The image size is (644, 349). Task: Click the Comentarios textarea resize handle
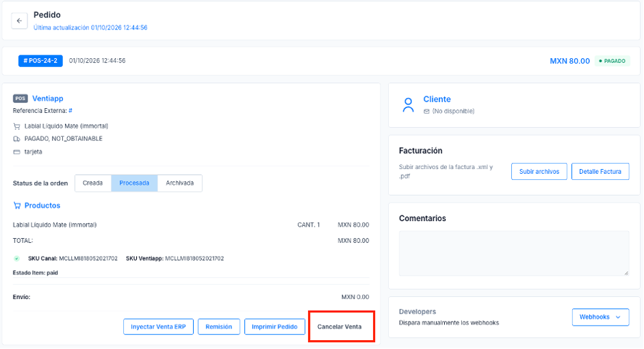click(626, 273)
